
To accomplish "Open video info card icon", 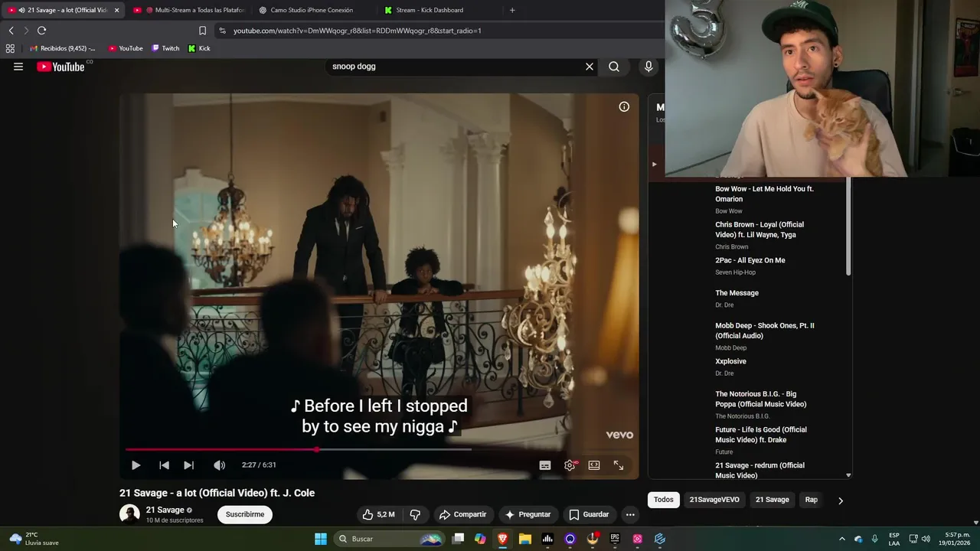I will tap(624, 107).
